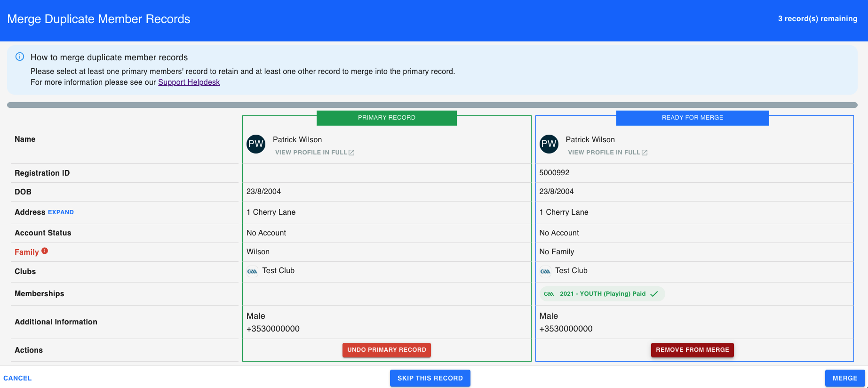
Task: Click the 3 record(s) remaining counter
Action: [818, 19]
